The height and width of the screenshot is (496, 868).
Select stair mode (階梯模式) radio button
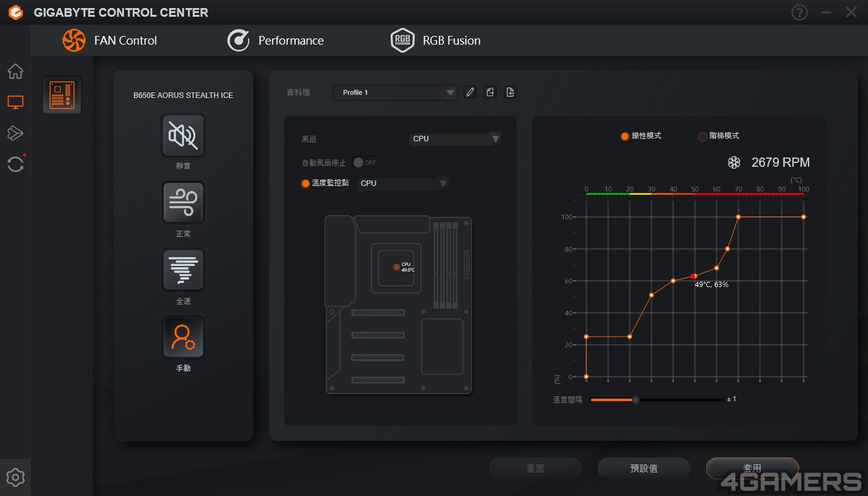[x=702, y=136]
